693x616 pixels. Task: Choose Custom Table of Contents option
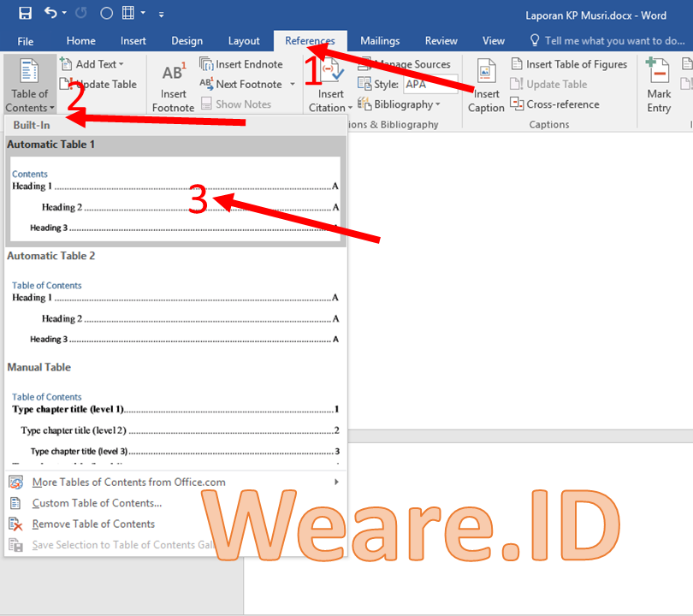tap(97, 503)
